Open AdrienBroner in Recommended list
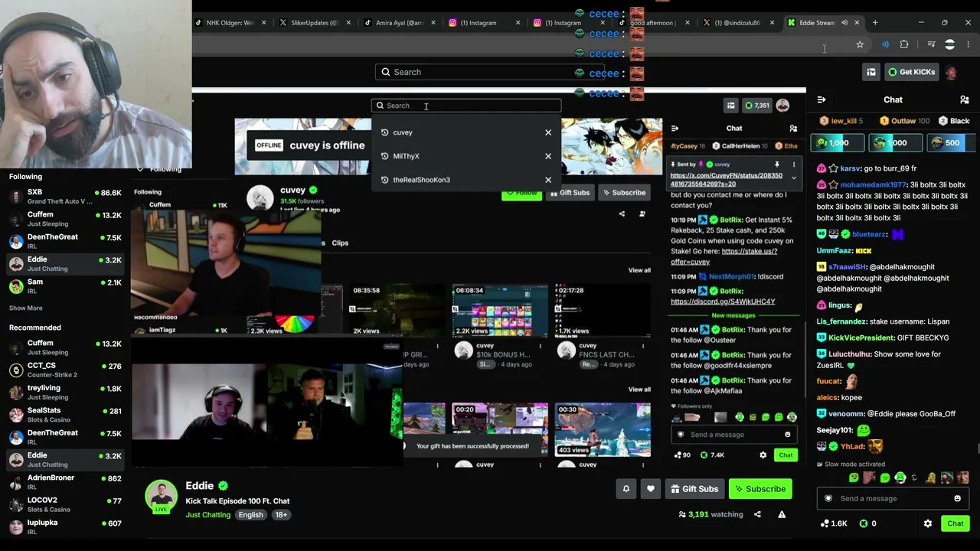This screenshot has width=980, height=551. point(65,482)
